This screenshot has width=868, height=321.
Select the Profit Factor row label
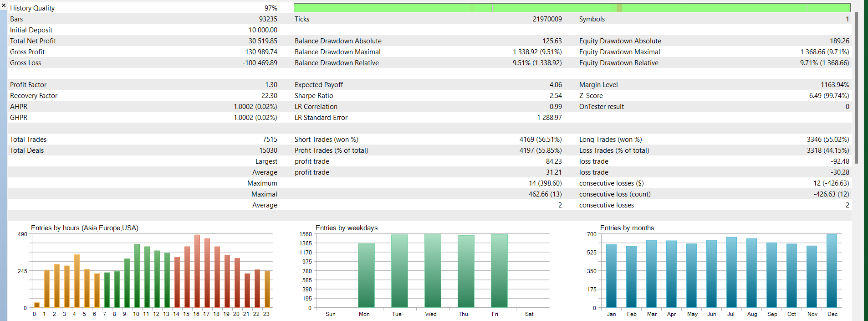tap(28, 85)
